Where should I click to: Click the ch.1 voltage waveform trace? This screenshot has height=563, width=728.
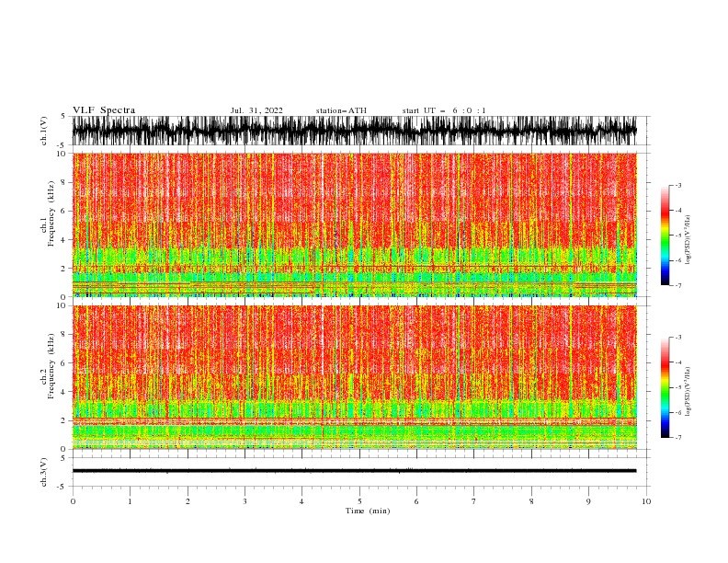tap(354, 131)
